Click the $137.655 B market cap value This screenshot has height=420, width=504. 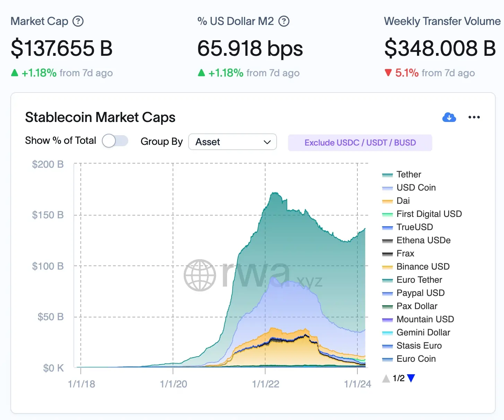point(62,48)
